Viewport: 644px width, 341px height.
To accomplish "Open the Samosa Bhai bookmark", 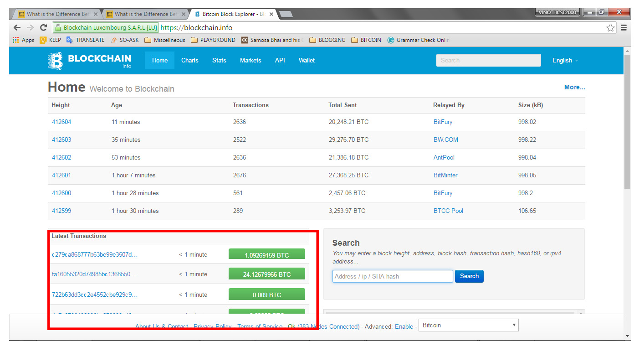I will click(x=272, y=40).
